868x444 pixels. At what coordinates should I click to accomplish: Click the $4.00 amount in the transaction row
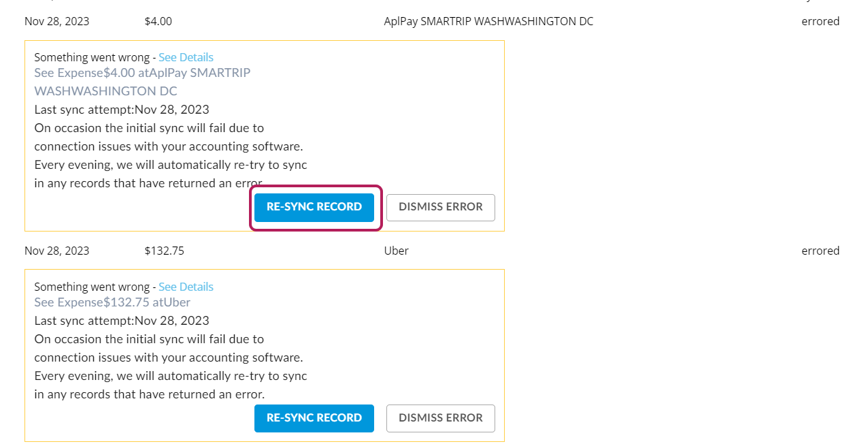coord(158,21)
